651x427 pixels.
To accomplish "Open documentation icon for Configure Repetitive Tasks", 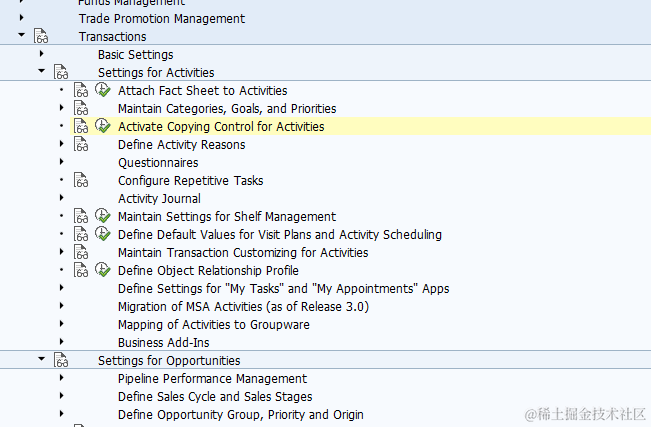I will (81, 181).
